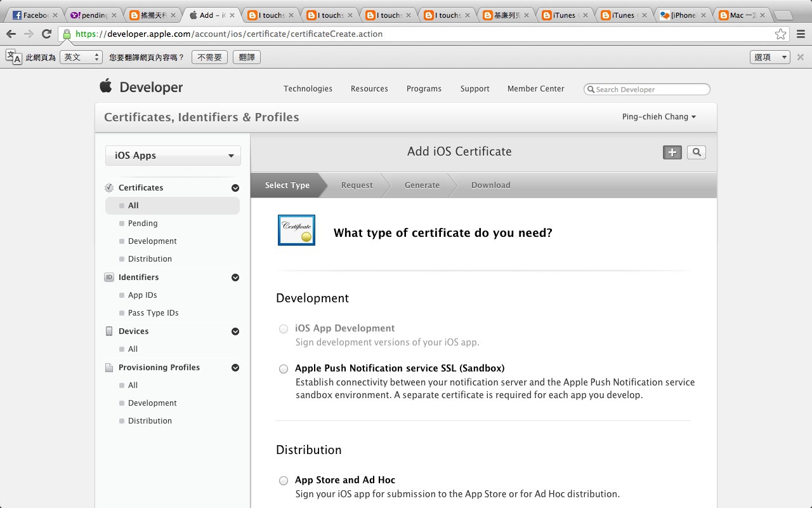
Task: Click the browser forward arrow
Action: [29, 34]
